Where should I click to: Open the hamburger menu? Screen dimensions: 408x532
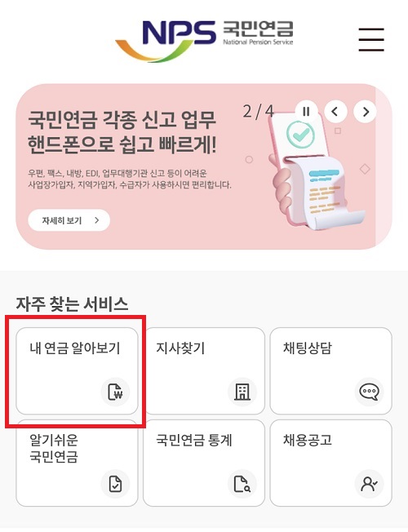click(371, 40)
